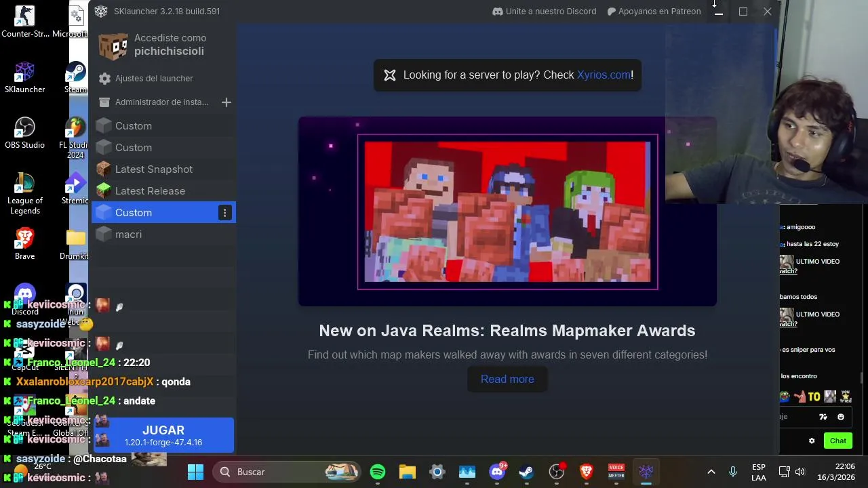The height and width of the screenshot is (488, 868).
Task: Open Voicemeeter from the taskbar
Action: click(616, 472)
